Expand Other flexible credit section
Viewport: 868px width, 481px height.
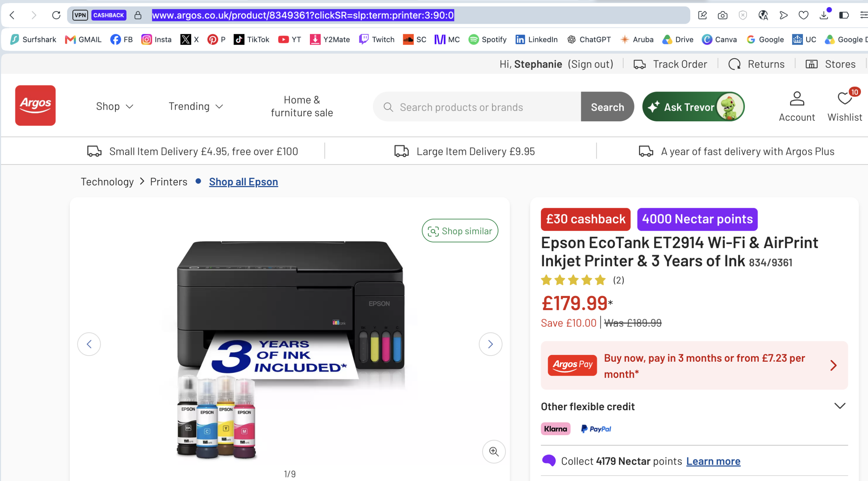coord(694,406)
